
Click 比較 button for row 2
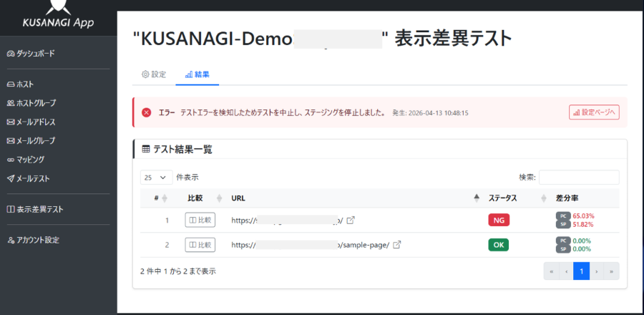pos(200,245)
